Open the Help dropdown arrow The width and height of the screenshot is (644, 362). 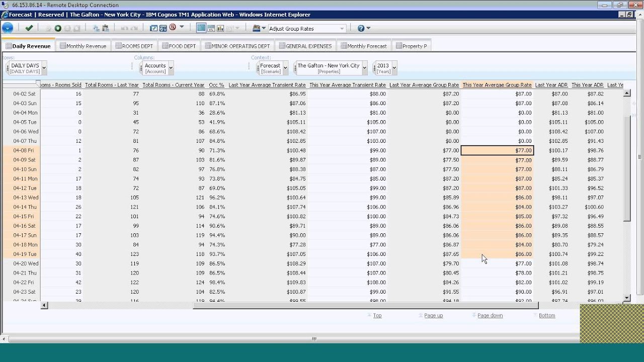pos(368,28)
